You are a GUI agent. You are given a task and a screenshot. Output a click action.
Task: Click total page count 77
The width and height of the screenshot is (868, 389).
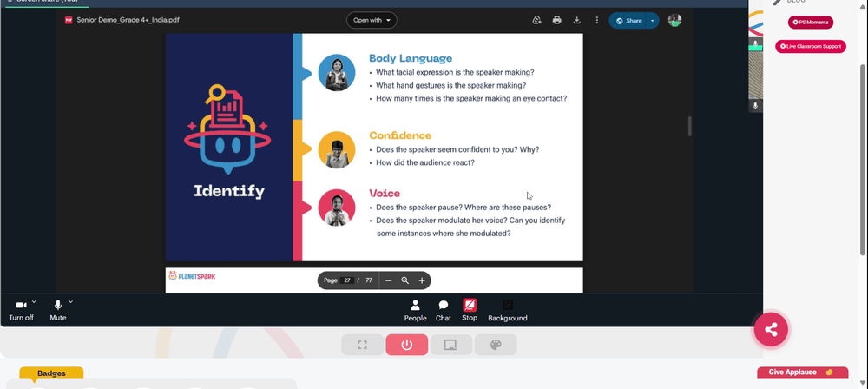369,280
